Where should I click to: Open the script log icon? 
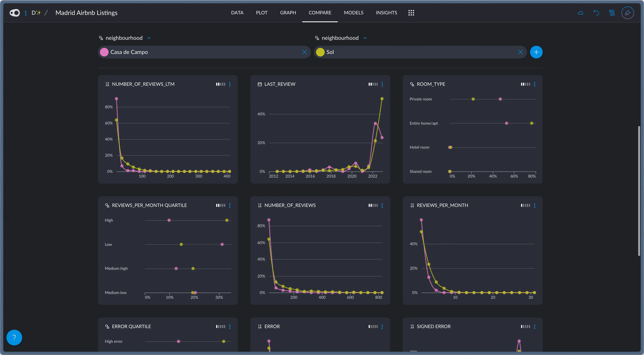click(x=612, y=13)
